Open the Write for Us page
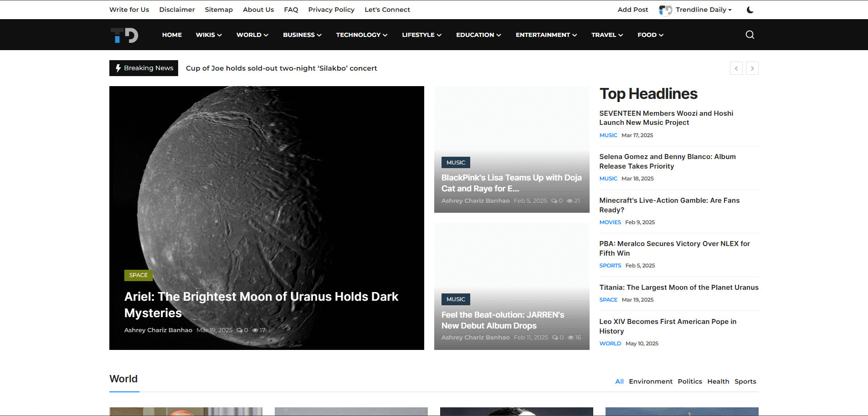The width and height of the screenshot is (868, 416). pyautogui.click(x=129, y=10)
